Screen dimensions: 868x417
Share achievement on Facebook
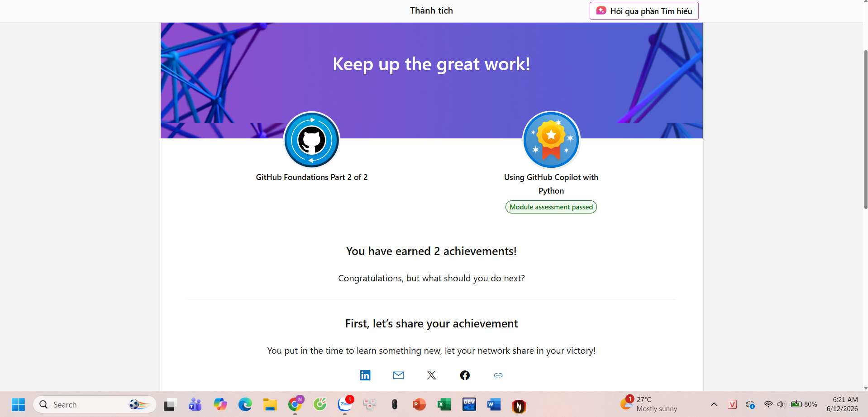click(465, 375)
